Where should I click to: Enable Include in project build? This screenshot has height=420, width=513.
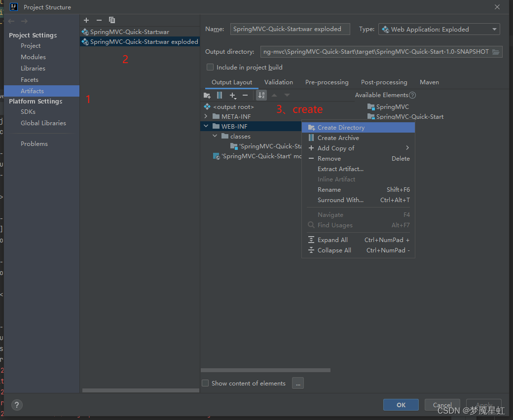click(210, 68)
